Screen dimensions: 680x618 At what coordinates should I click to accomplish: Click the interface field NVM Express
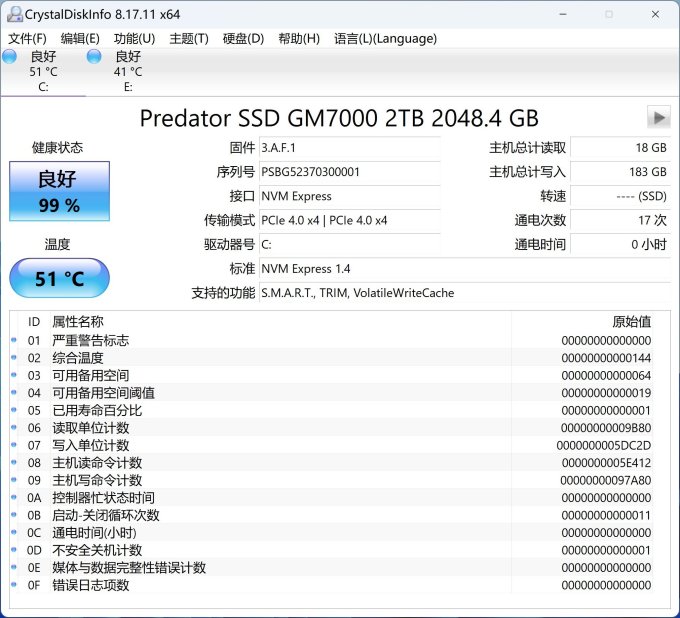click(x=350, y=196)
